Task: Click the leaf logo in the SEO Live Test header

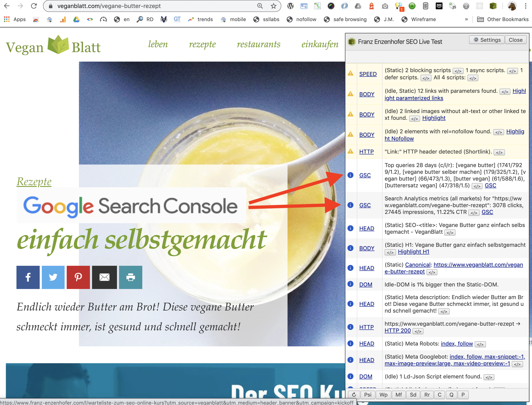Action: (351, 42)
